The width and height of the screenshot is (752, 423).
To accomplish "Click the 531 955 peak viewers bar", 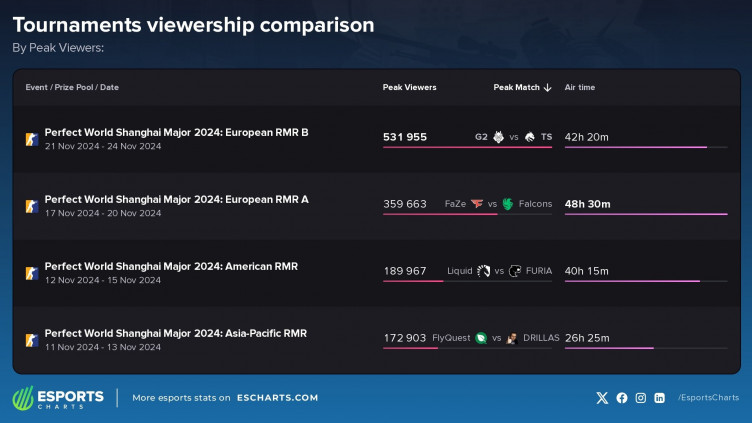I will (x=468, y=147).
